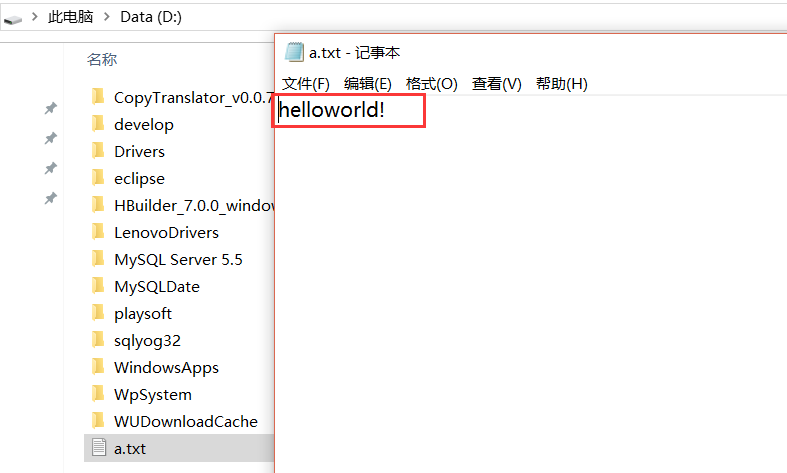
Task: Select the eclipse folder icon
Action: pyautogui.click(x=98, y=178)
